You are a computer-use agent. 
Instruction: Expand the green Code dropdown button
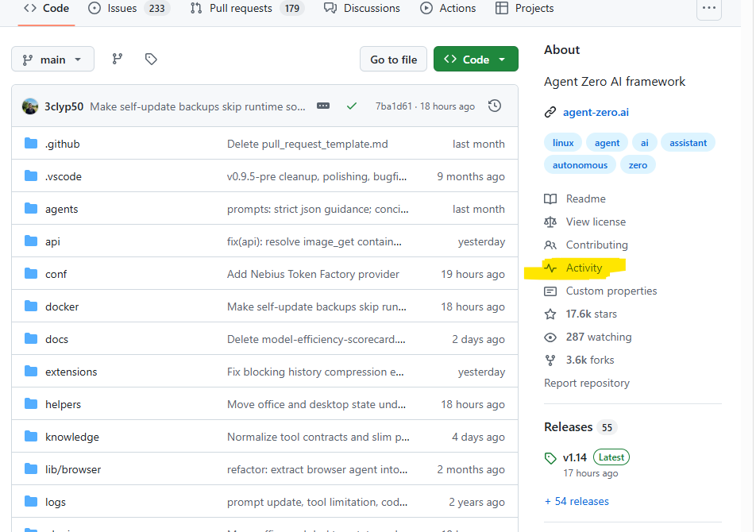click(x=476, y=59)
